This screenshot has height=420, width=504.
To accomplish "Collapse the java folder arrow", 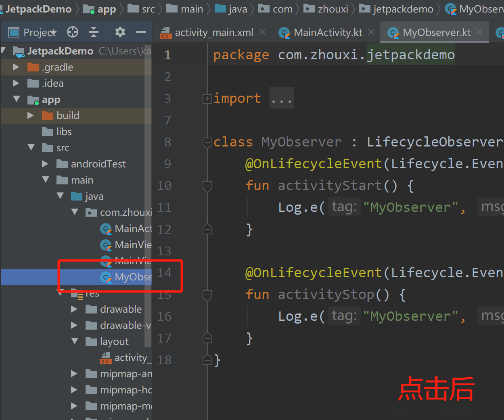I will [x=60, y=196].
